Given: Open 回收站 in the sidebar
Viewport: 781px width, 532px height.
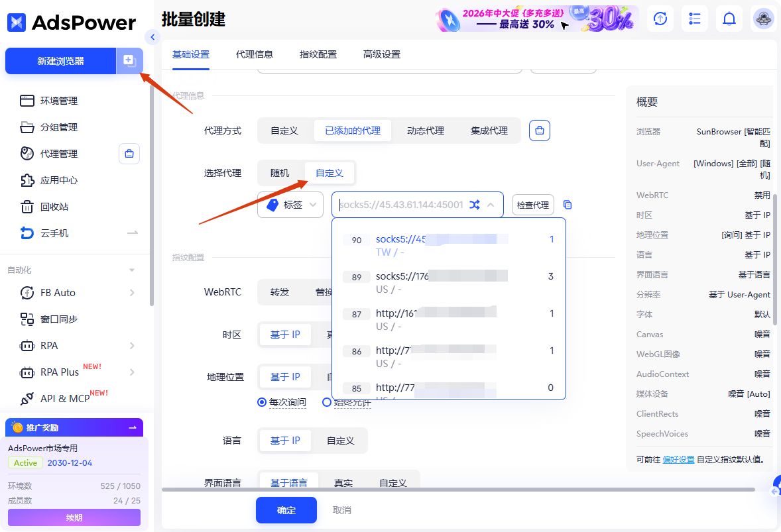Looking at the screenshot, I should tap(54, 207).
